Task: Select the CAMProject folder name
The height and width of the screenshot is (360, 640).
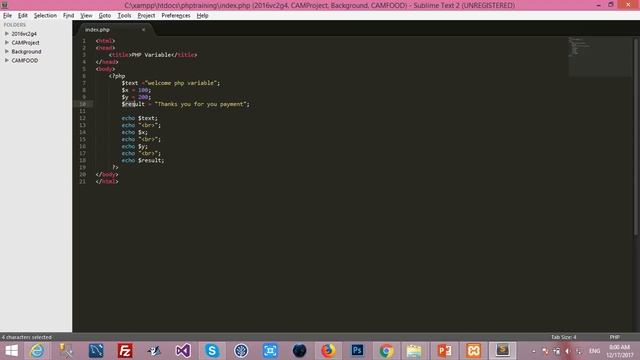Action: tap(25, 42)
